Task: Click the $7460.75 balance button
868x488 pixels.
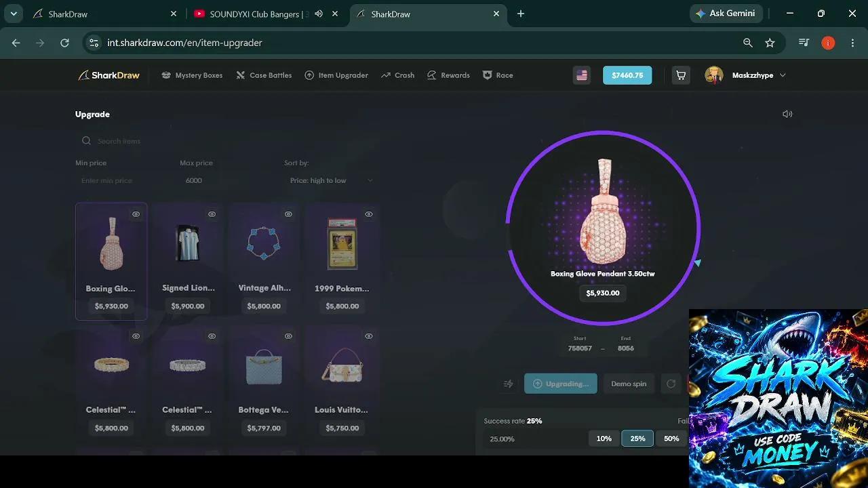Action: pos(627,75)
